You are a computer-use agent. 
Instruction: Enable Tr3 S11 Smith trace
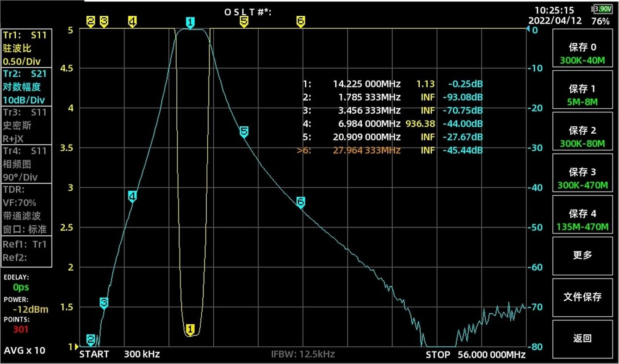(x=26, y=125)
